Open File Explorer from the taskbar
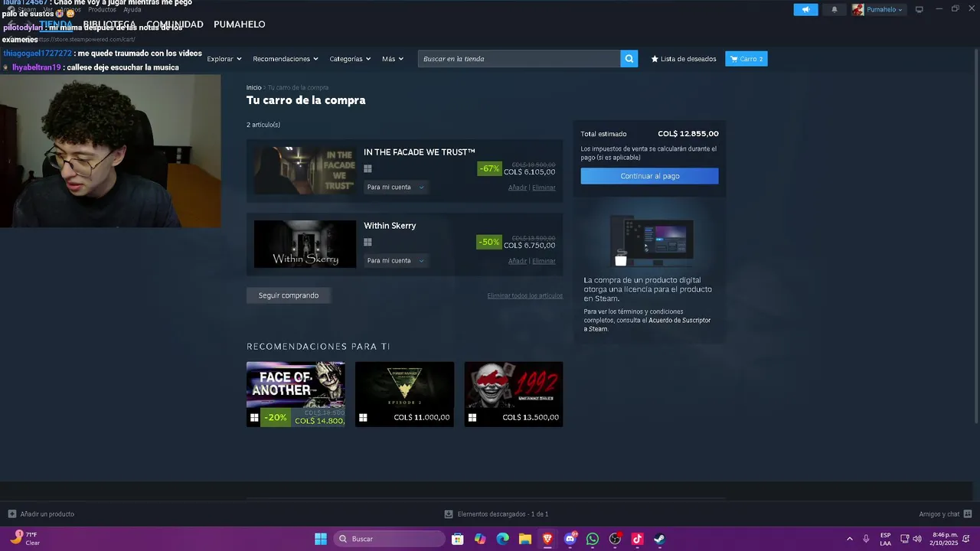The width and height of the screenshot is (980, 551). coord(525,539)
